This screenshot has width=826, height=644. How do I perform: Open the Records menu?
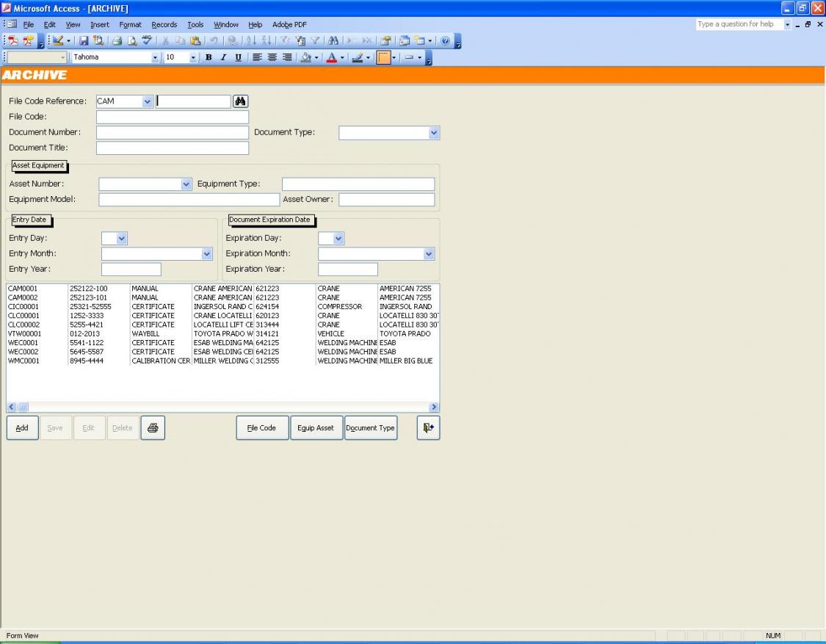point(164,24)
